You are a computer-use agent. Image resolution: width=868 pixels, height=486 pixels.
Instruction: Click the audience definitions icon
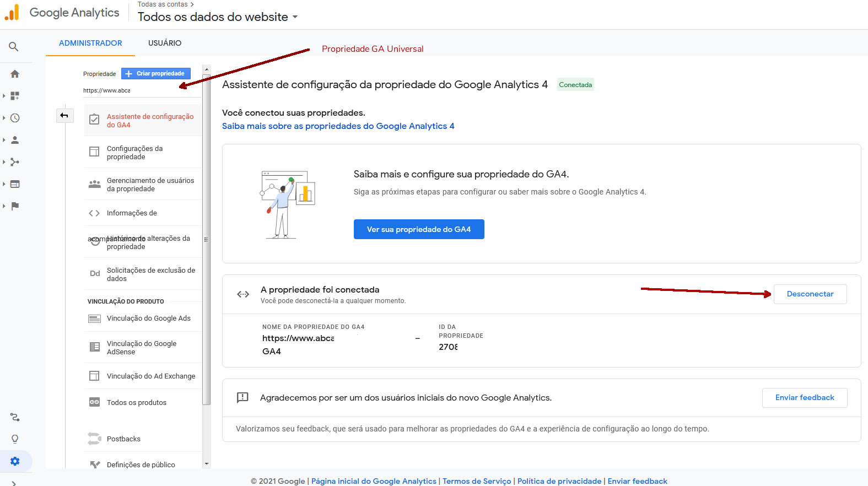point(95,465)
